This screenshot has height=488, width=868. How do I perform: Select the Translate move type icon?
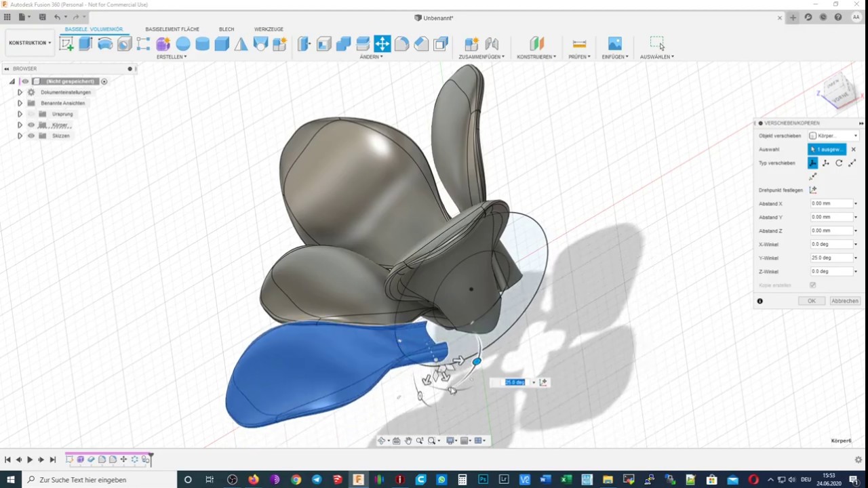tap(826, 163)
